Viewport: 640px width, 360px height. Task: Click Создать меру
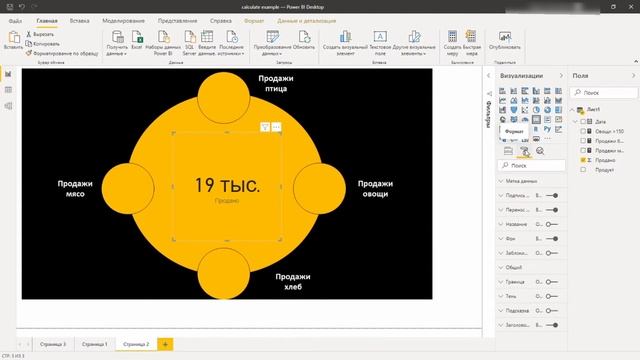452,43
